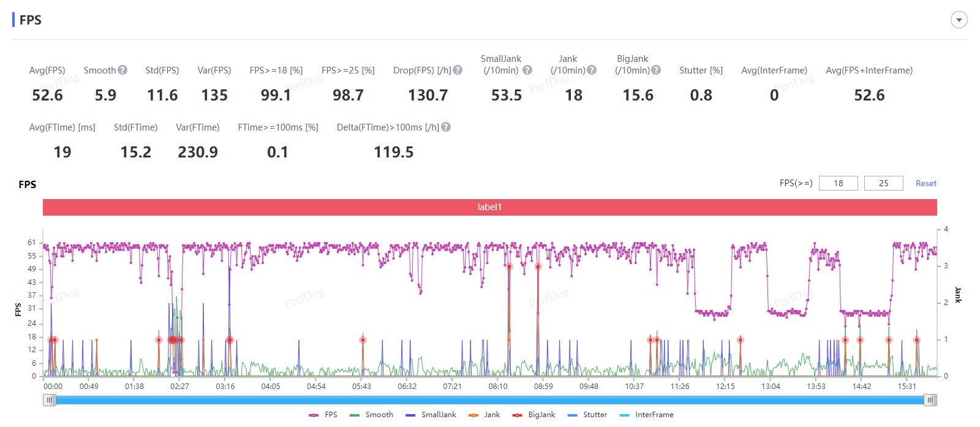Image resolution: width=980 pixels, height=427 pixels.
Task: Click the Reset link for FPS thresholds
Action: pos(925,183)
